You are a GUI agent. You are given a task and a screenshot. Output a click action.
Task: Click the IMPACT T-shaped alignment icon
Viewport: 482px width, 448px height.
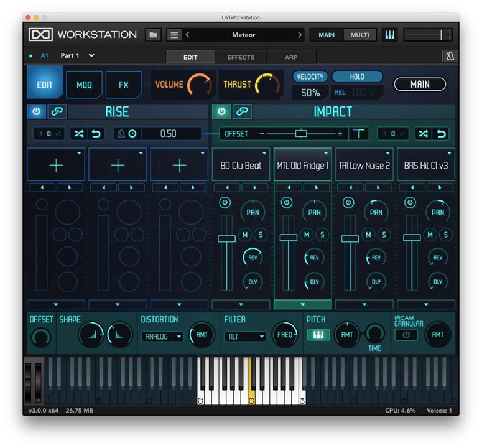[358, 134]
